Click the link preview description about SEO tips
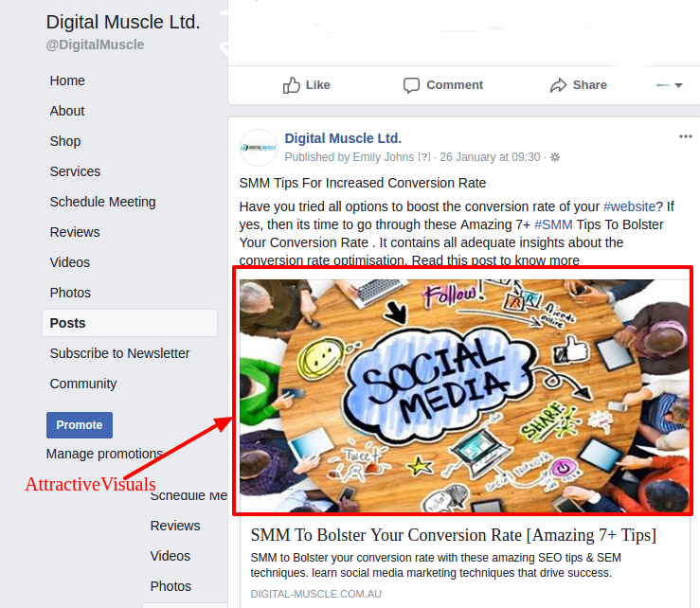This screenshot has height=608, width=700. pos(436,565)
